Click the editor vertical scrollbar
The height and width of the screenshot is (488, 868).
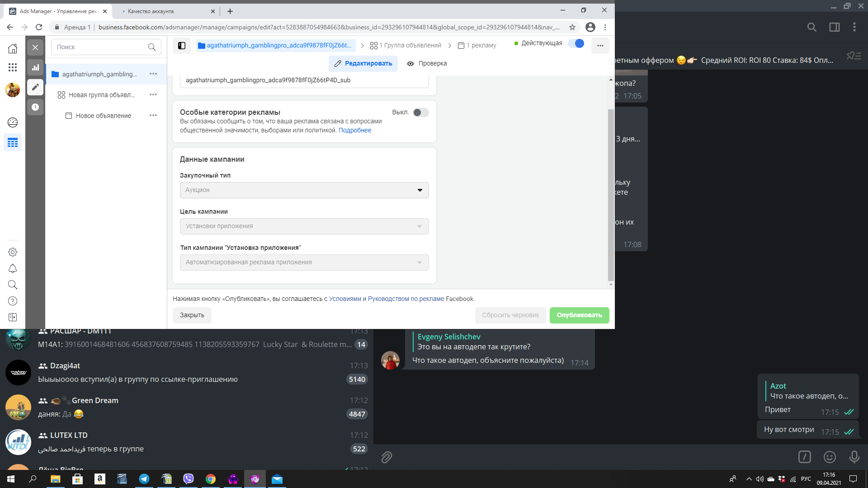point(611,195)
